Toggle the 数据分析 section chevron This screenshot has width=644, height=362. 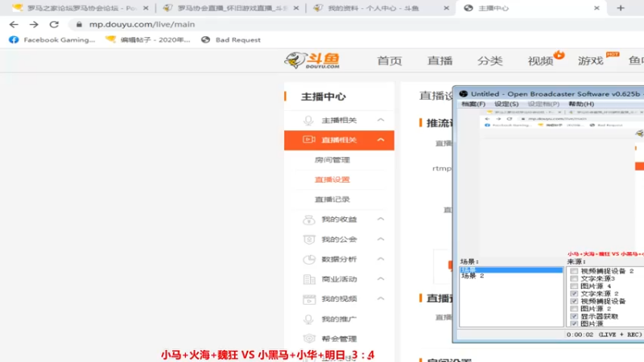coord(381,259)
